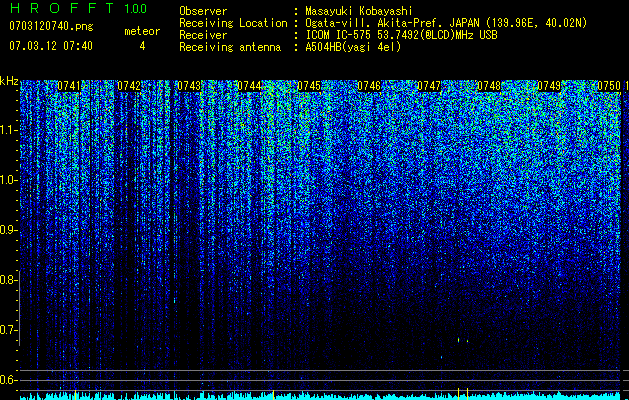Click the 1.1 kHz axis label
This screenshot has width=629, height=400.
click(9, 130)
